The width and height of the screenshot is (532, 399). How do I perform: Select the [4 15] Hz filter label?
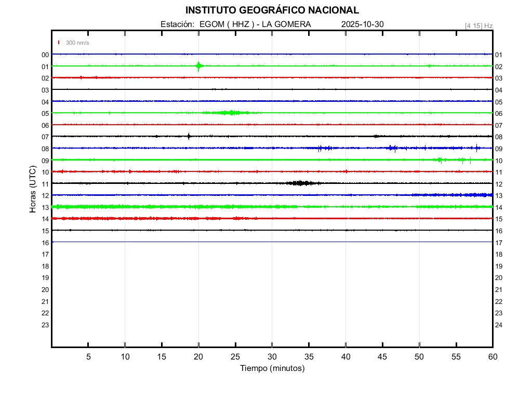click(478, 25)
